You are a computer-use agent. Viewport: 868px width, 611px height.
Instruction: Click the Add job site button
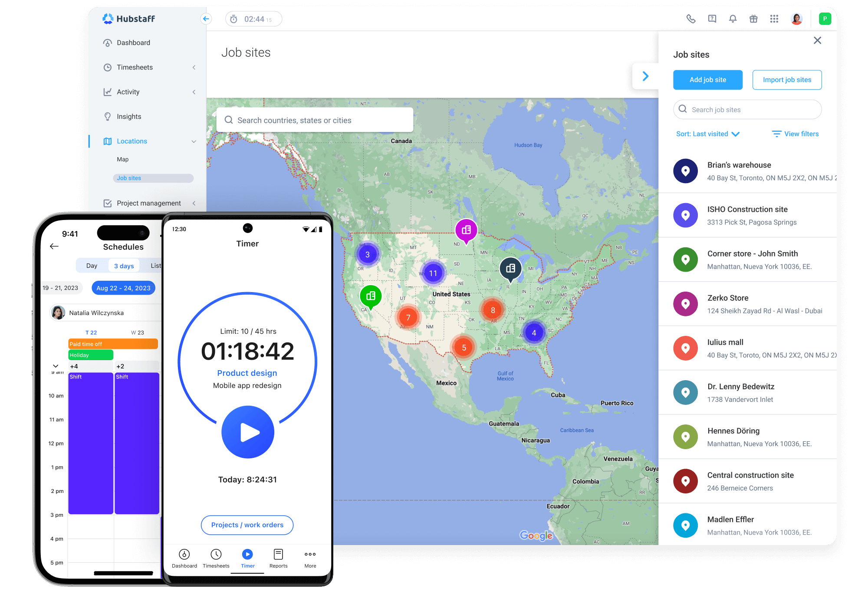(x=707, y=80)
